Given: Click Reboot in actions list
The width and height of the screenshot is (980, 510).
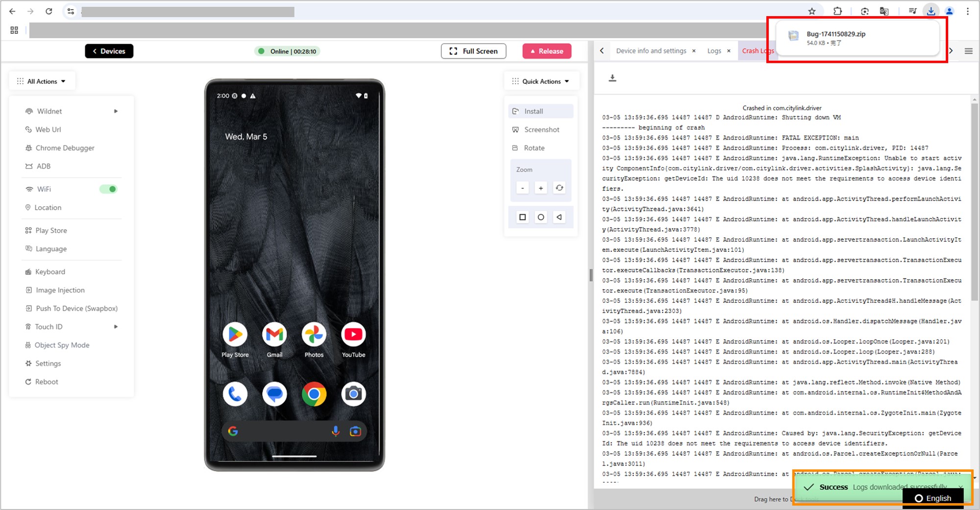Looking at the screenshot, I should (42, 382).
